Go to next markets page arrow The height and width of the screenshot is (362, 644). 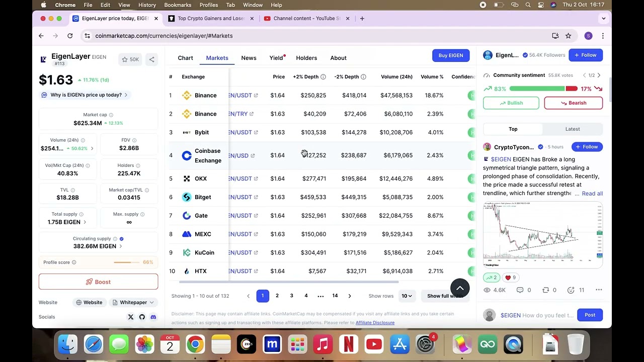pyautogui.click(x=350, y=296)
